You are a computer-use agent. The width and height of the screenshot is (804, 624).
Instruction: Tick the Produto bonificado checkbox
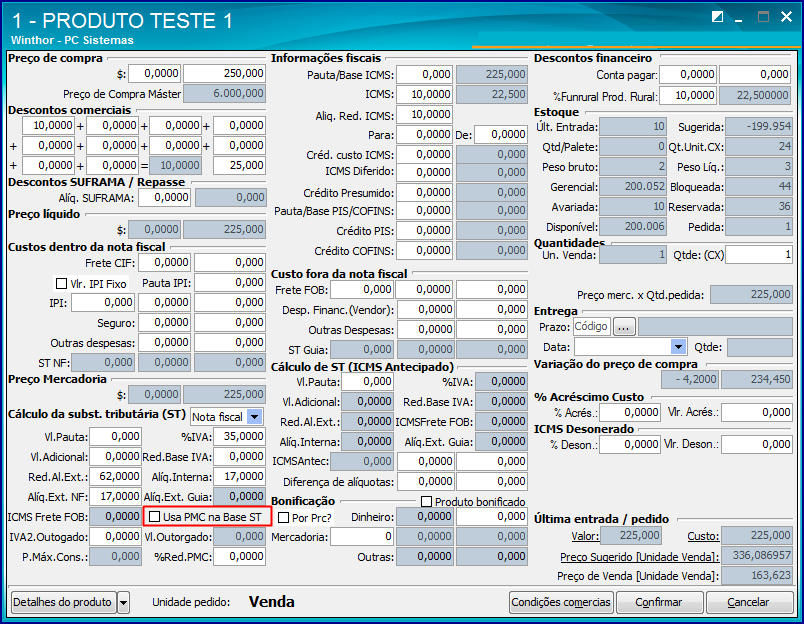coord(426,501)
